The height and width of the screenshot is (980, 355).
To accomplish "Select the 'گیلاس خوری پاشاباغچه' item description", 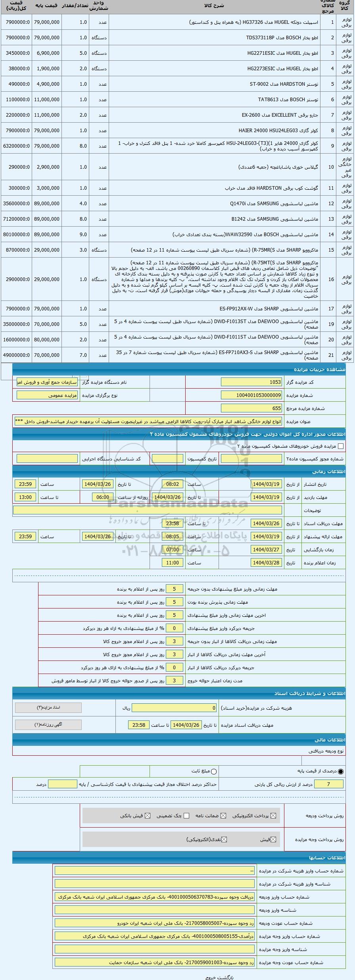I will coord(278,167).
